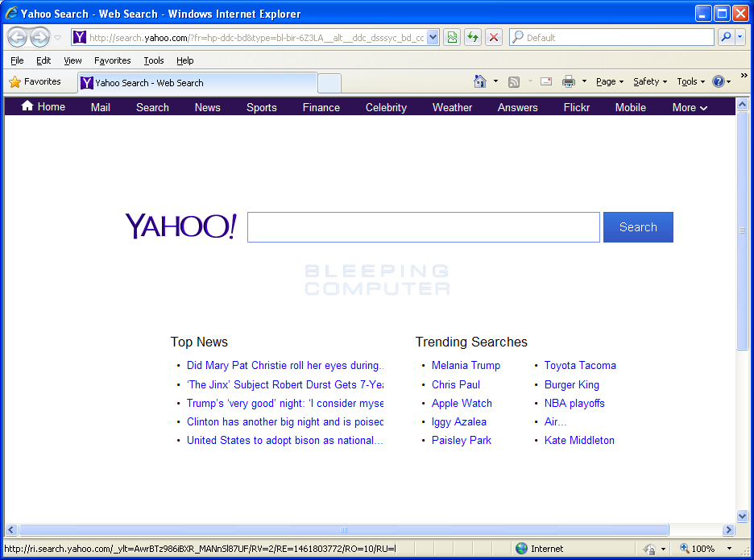Open Flickr in Yahoo navigation bar
754x560 pixels.
pyautogui.click(x=577, y=107)
